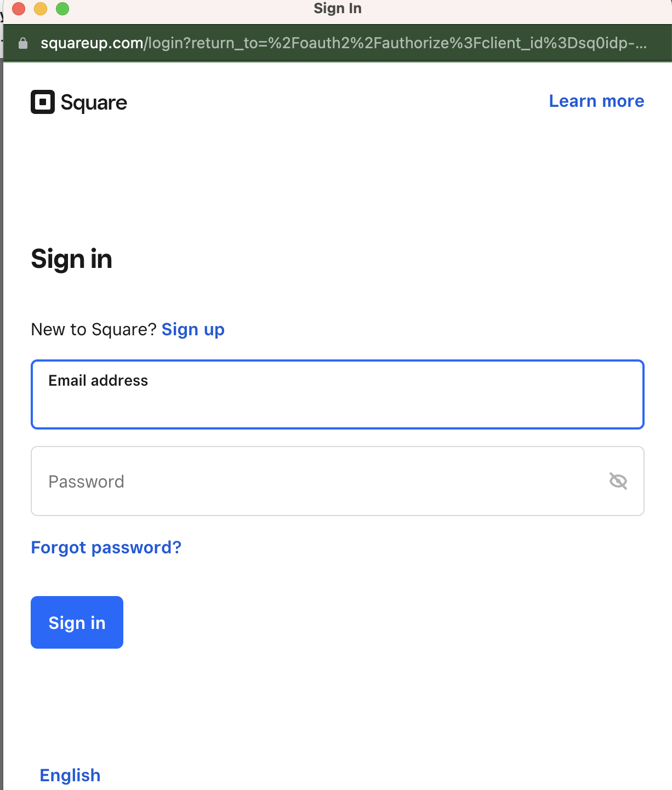Click the Email address floating label

[x=98, y=380]
